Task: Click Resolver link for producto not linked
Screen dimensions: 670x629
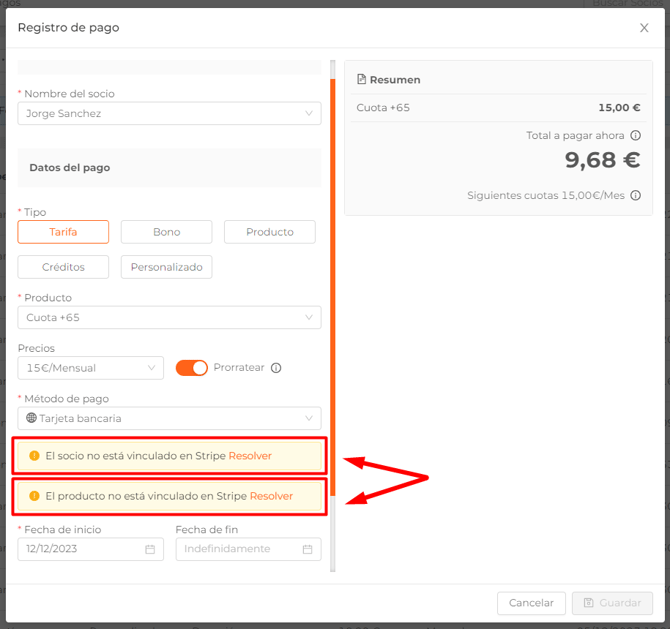Action: point(271,496)
